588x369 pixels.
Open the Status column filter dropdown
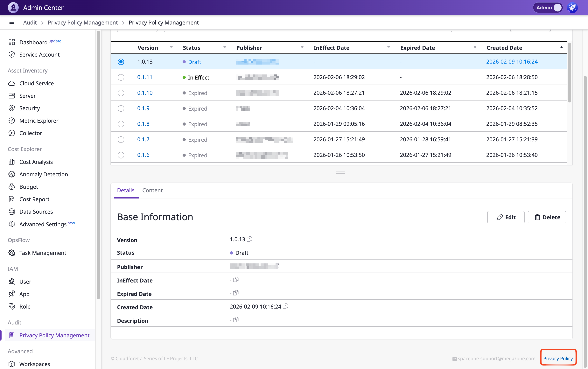[x=225, y=47]
